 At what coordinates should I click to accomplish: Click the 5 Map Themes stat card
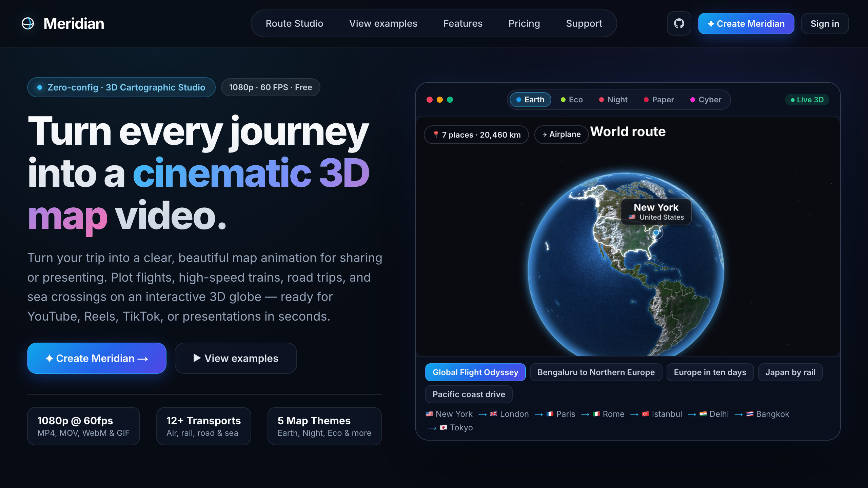tap(324, 426)
